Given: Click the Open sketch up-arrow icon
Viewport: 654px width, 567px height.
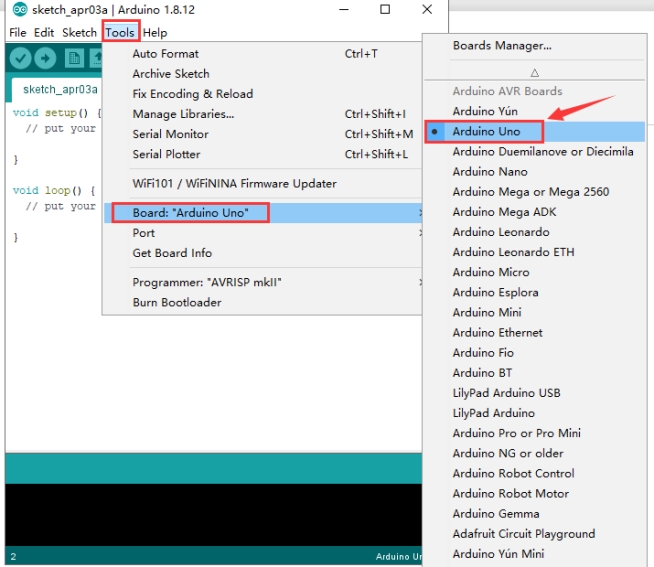Looking at the screenshot, I should pos(97,58).
